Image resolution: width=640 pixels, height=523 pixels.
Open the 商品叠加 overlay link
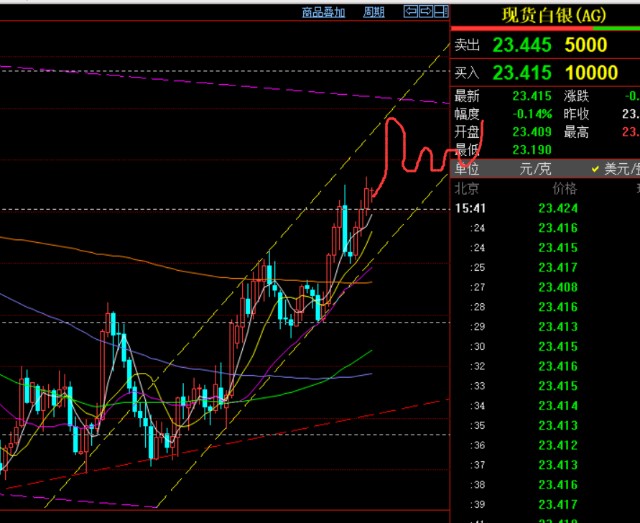click(x=323, y=12)
